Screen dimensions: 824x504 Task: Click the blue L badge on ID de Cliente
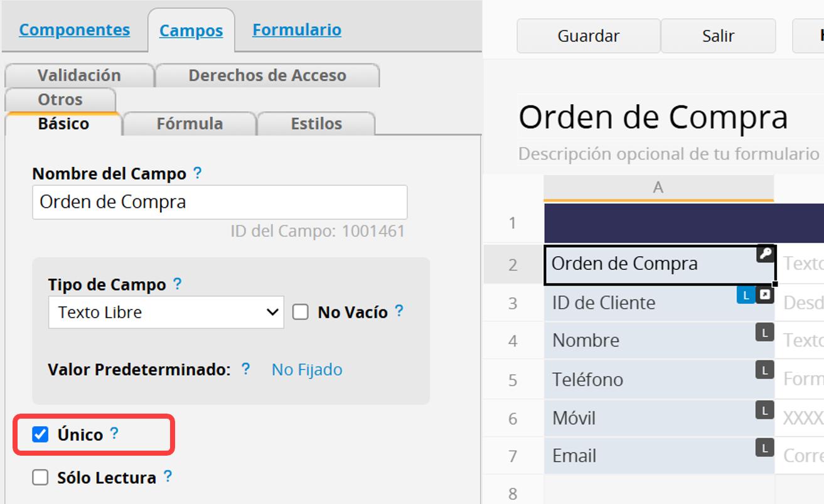746,295
